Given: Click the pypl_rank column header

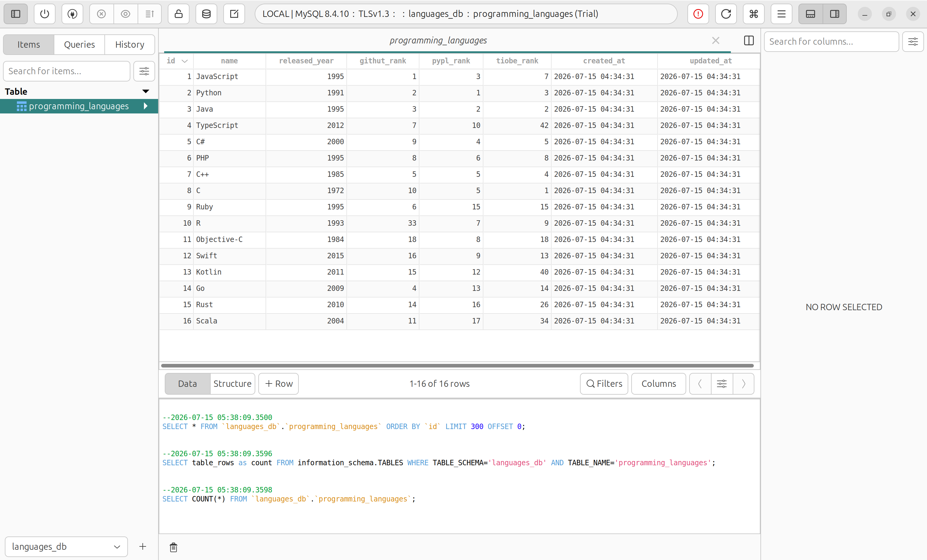Looking at the screenshot, I should point(451,61).
